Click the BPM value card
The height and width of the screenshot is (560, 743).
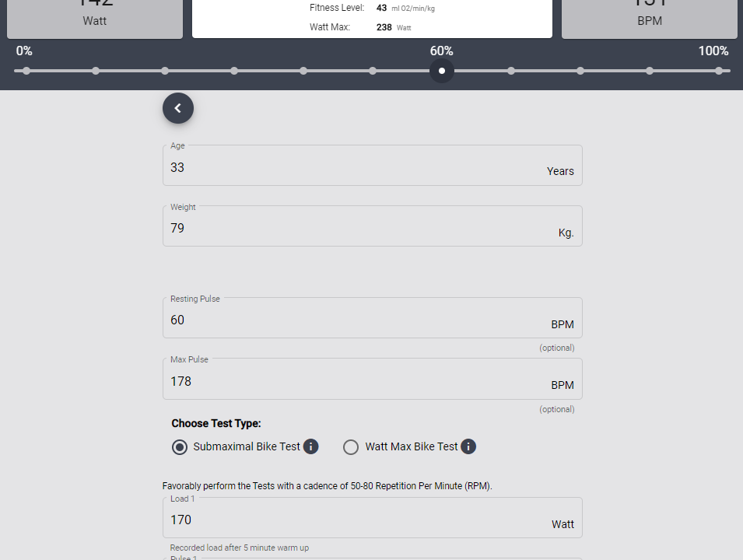[650, 17]
